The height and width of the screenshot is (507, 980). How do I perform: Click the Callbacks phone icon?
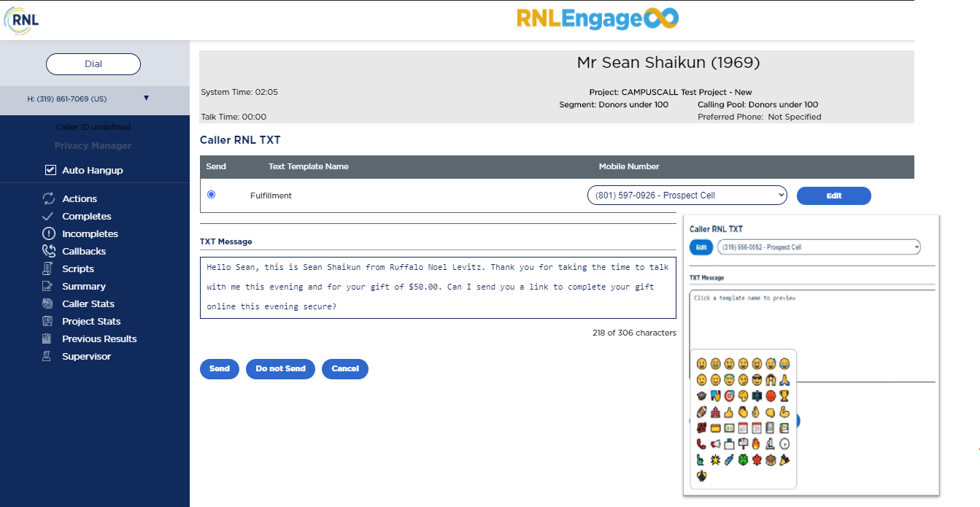point(48,251)
